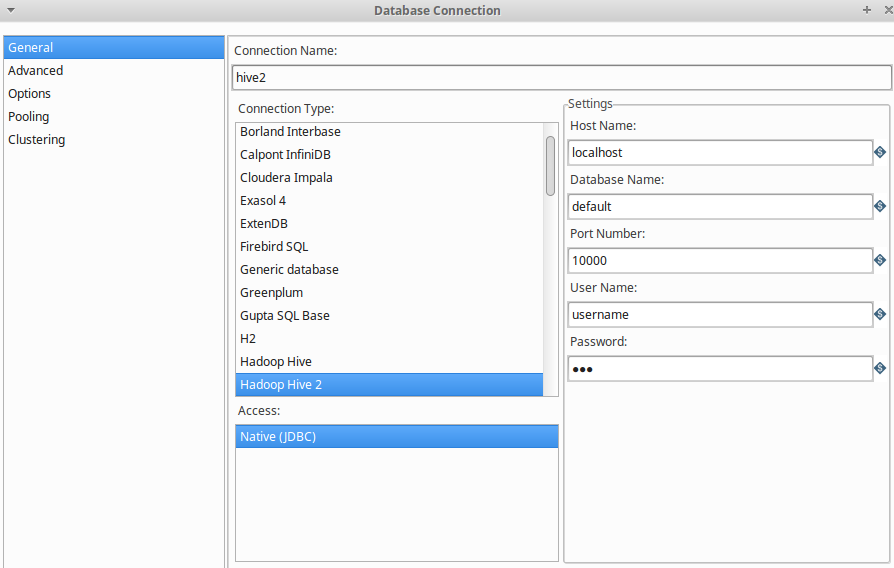The image size is (894, 568).
Task: Choose H2 connection type
Action: click(x=389, y=339)
